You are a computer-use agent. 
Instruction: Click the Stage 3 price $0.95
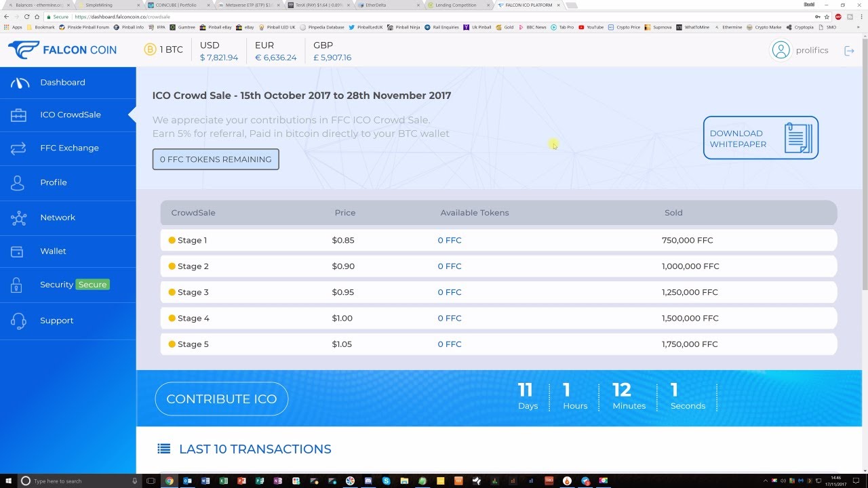(343, 292)
